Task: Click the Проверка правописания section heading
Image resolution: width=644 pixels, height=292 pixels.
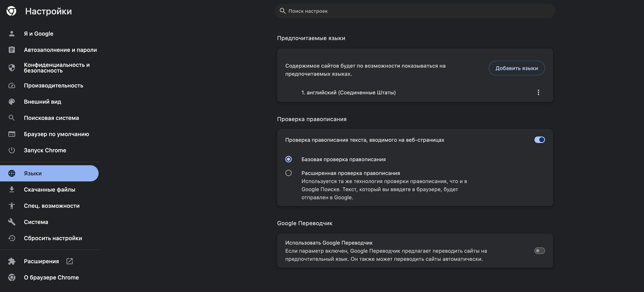Action: (312, 119)
